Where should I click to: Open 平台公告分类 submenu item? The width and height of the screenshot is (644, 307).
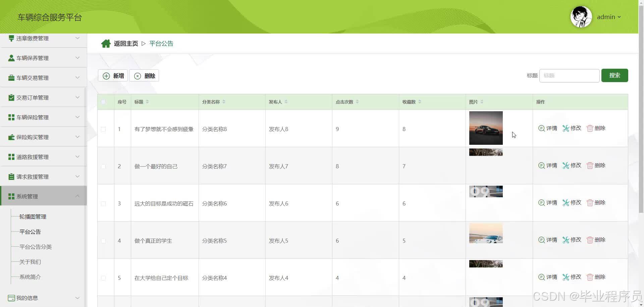(x=36, y=247)
